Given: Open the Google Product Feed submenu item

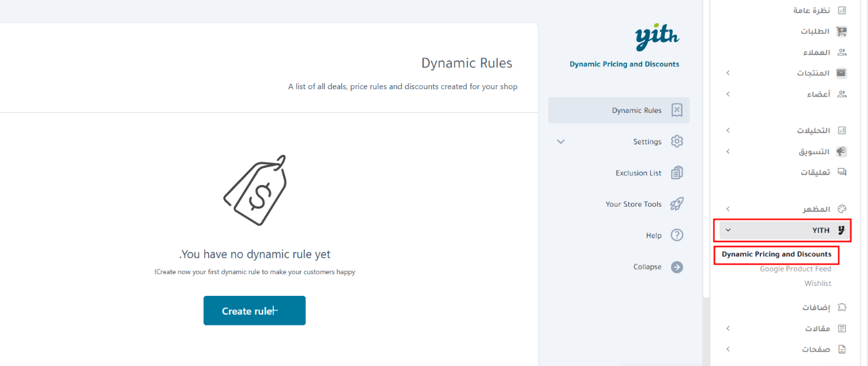Looking at the screenshot, I should point(795,269).
